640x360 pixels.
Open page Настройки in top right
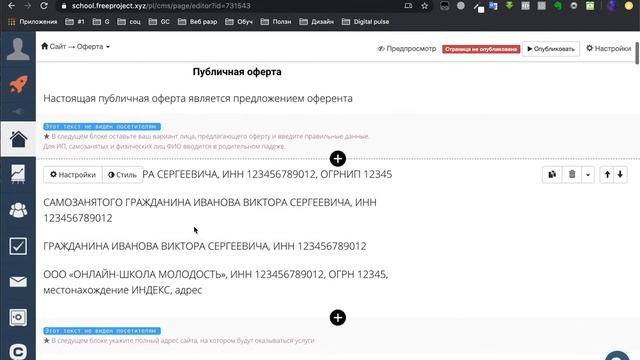(609, 48)
